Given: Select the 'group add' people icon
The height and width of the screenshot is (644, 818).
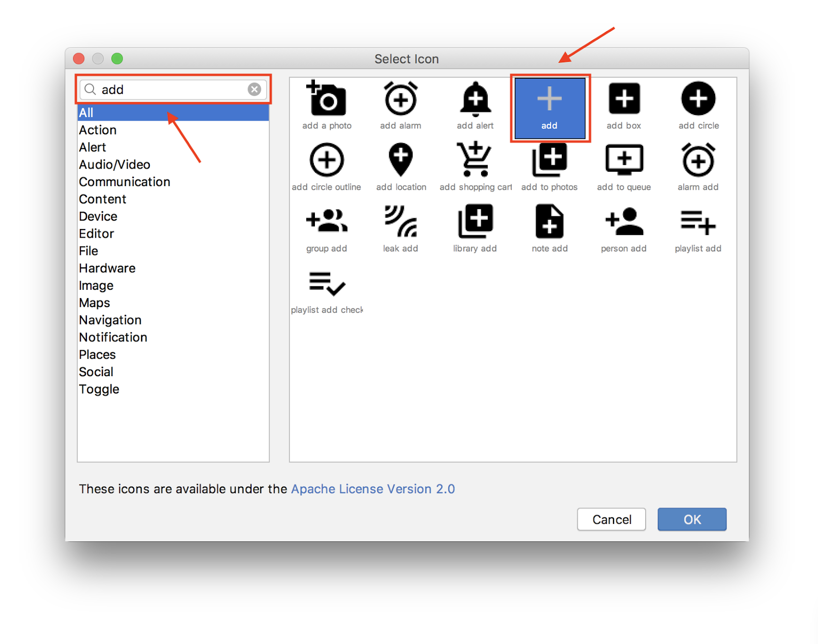Looking at the screenshot, I should coord(327,223).
